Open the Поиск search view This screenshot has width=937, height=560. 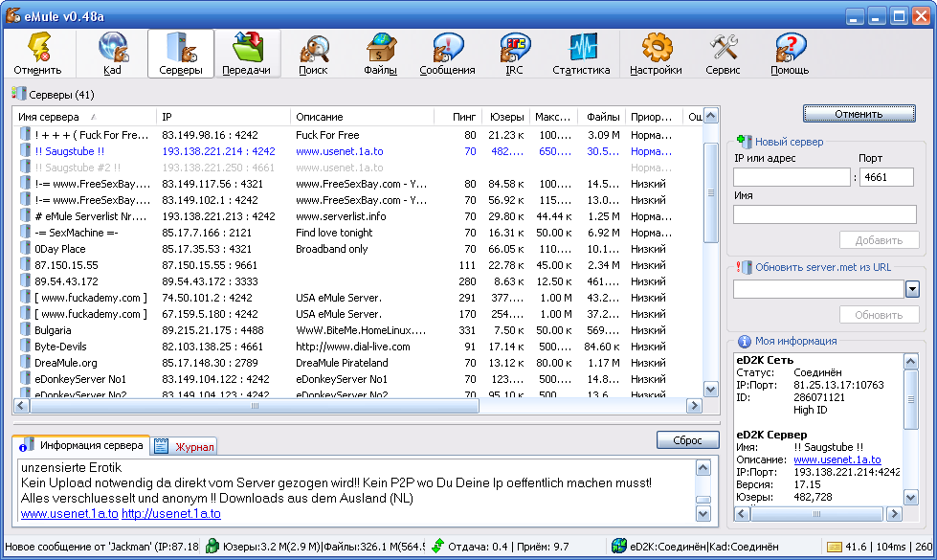(x=313, y=54)
